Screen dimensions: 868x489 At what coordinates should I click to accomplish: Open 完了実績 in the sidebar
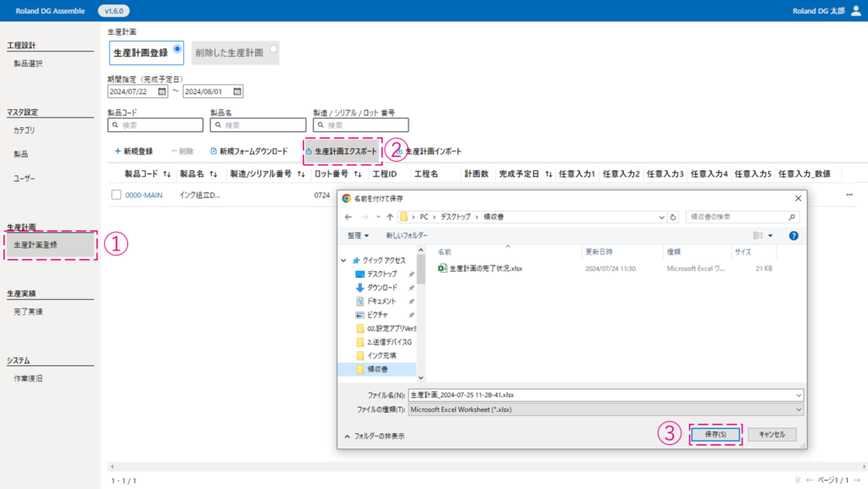click(x=28, y=312)
